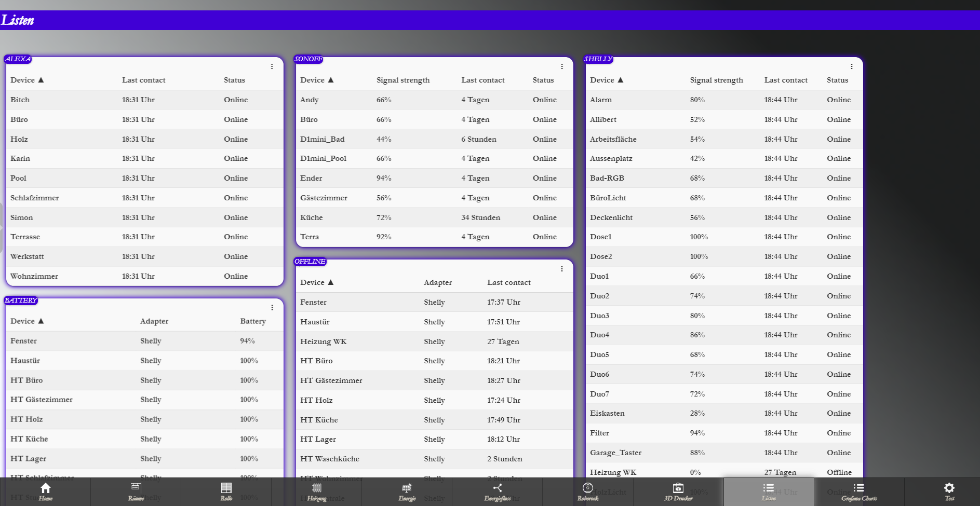Sort ALEXA table by Device column
This screenshot has height=506, width=980.
[x=27, y=80]
